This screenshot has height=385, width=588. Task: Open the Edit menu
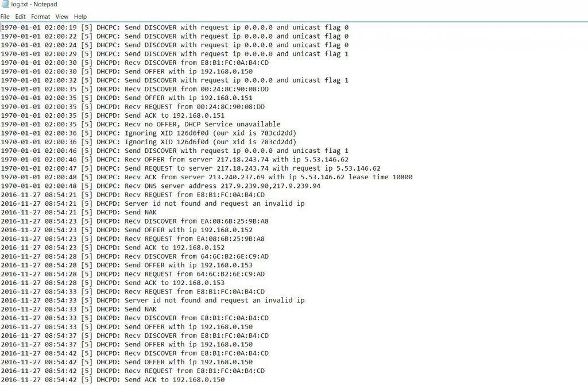coord(20,17)
